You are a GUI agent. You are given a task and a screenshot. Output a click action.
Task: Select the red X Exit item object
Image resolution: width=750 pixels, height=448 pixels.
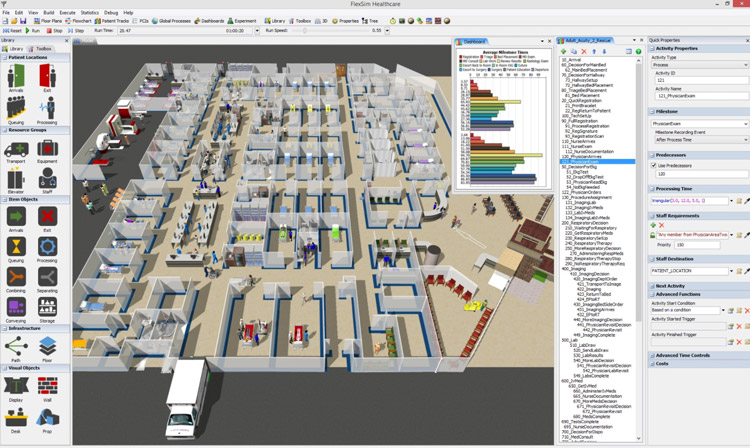tap(47, 217)
